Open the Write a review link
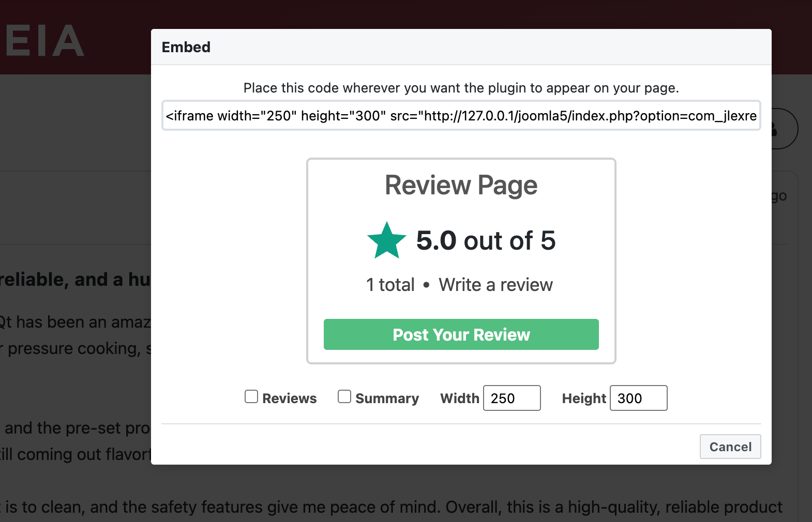Screen dimensions: 812x522 [495, 284]
